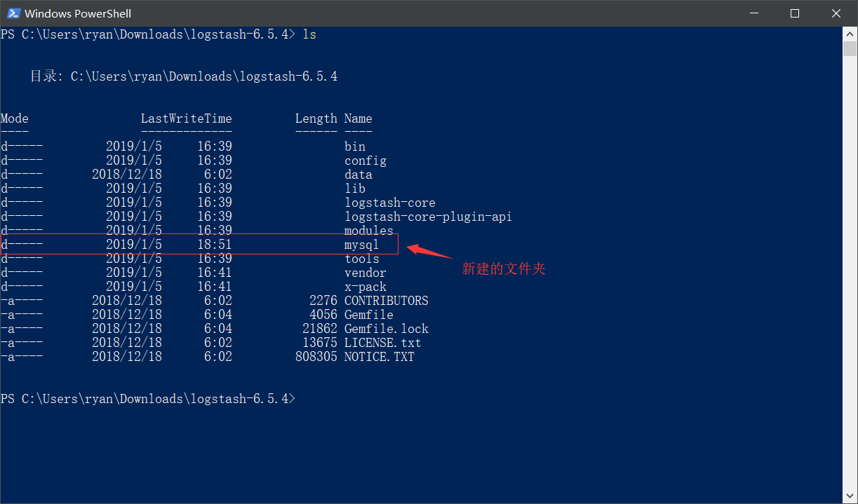Click the scrollbar down arrow

tap(850, 496)
